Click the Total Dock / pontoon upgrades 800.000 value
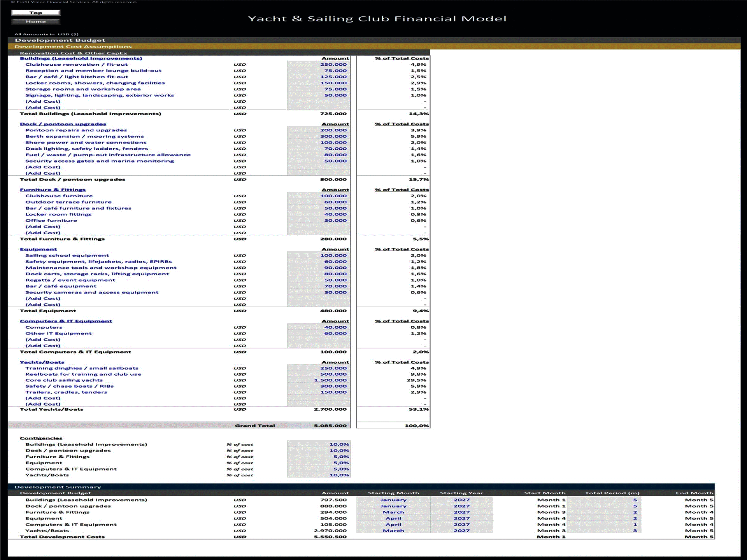Screen dimensions: 747x560 (x=333, y=180)
